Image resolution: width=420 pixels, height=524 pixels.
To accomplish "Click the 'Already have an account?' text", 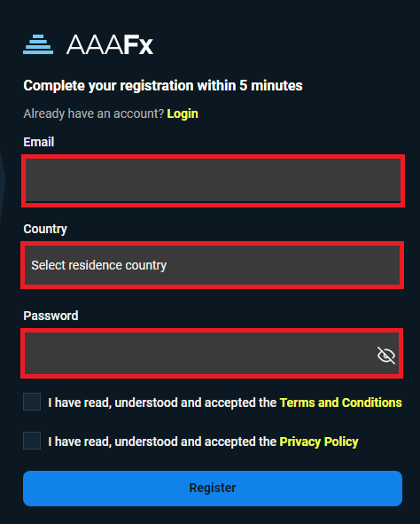I will (x=94, y=113).
